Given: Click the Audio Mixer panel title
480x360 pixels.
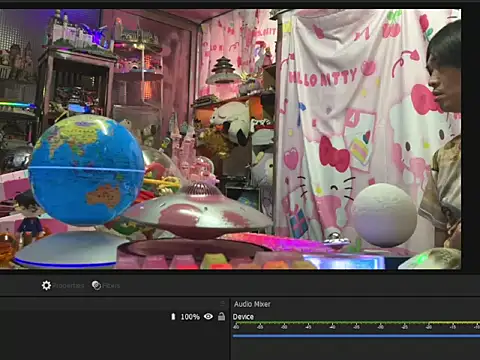Looking at the screenshot, I should (252, 304).
